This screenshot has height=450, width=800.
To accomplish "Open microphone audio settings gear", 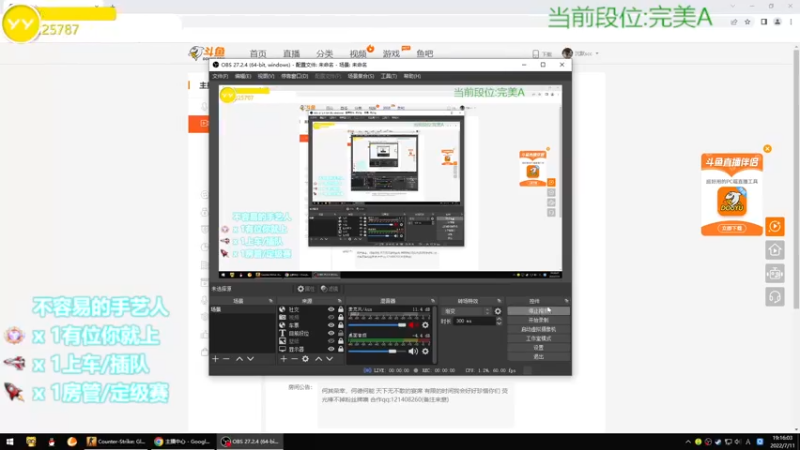I will point(425,324).
